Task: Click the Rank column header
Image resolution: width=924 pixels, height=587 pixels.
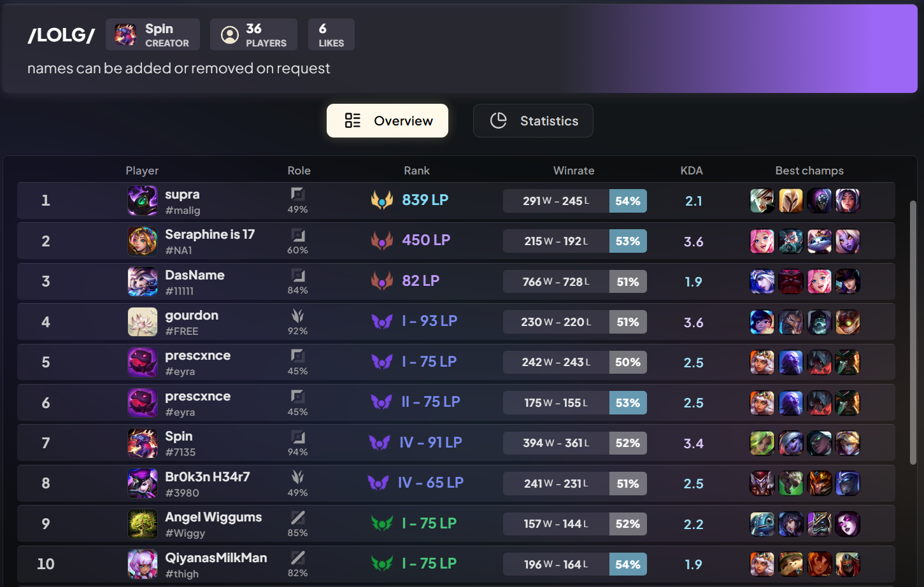Action: 416,171
